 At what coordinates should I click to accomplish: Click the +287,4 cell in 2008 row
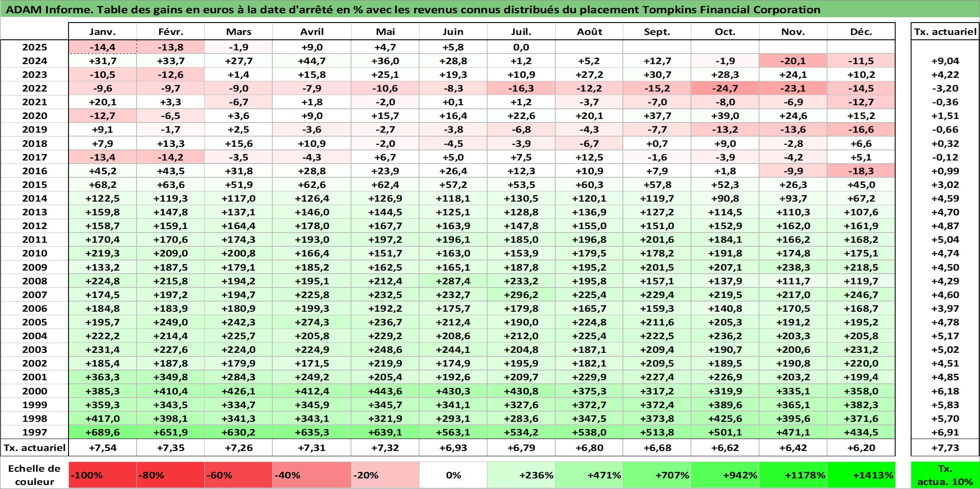point(453,281)
